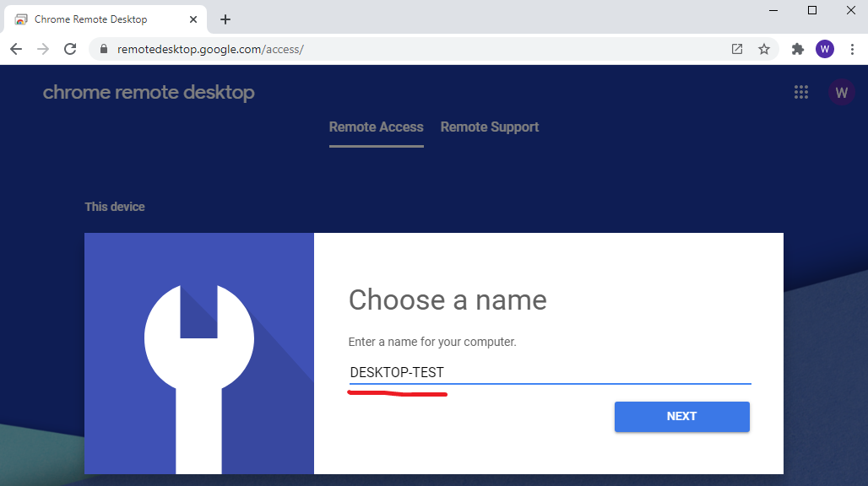Viewport: 868px width, 486px height.
Task: Click the browser forward arrow
Action: coord(42,49)
